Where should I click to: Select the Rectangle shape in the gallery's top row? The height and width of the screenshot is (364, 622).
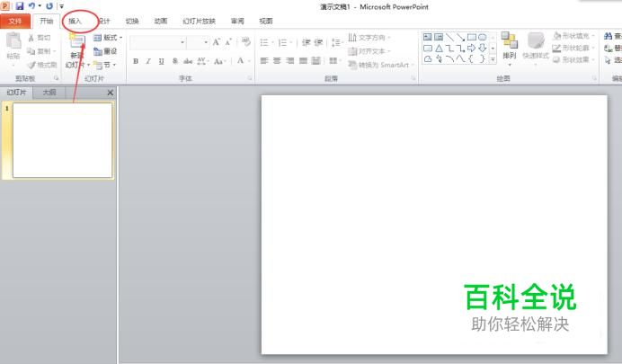click(x=471, y=37)
